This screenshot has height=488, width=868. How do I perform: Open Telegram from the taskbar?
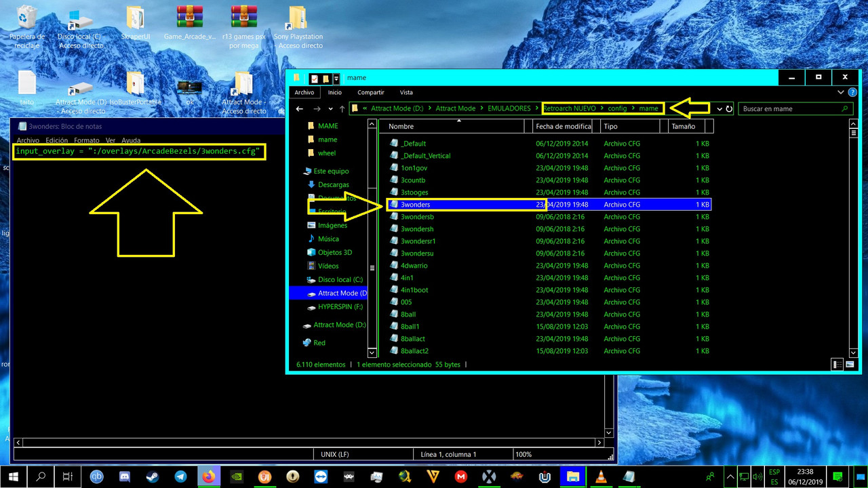(x=180, y=476)
